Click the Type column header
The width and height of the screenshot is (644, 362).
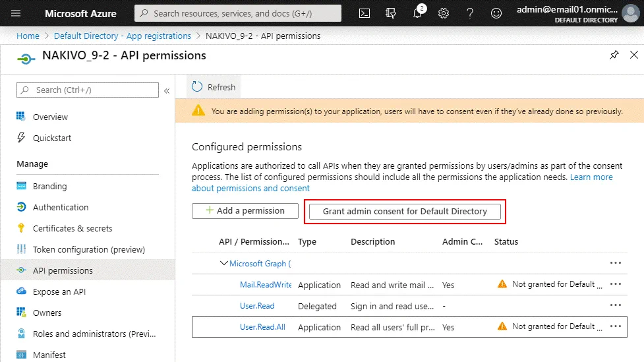[307, 241]
